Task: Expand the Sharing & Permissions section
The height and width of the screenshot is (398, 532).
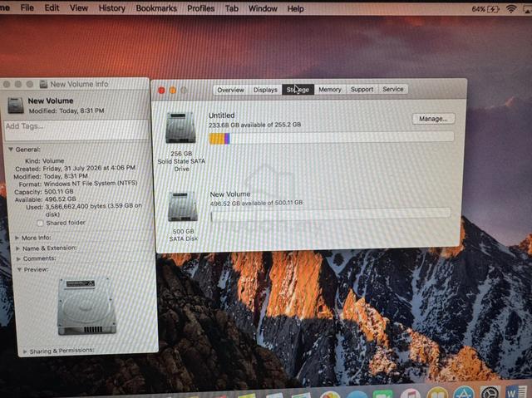Action: tap(25, 351)
